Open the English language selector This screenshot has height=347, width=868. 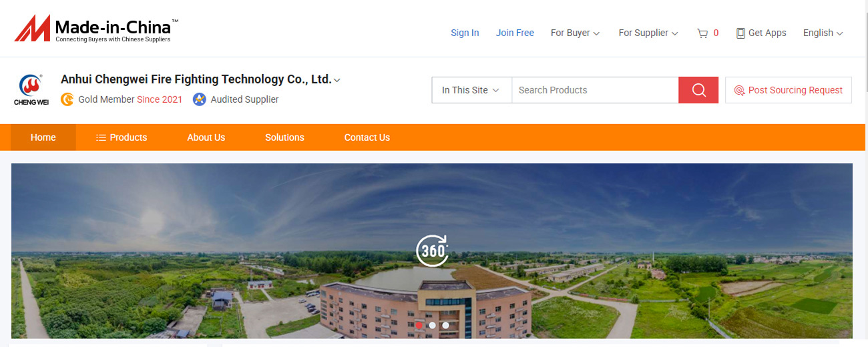[823, 33]
